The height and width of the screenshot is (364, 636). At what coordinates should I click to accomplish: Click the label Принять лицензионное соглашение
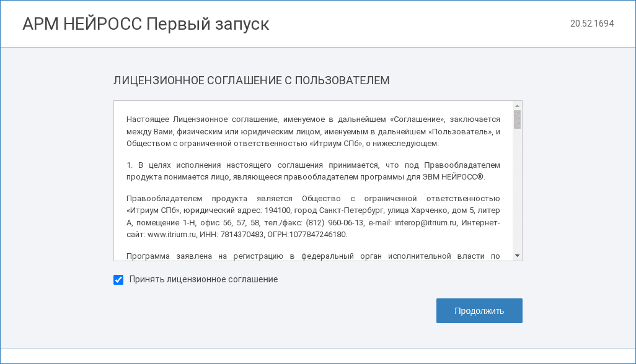[x=203, y=279]
